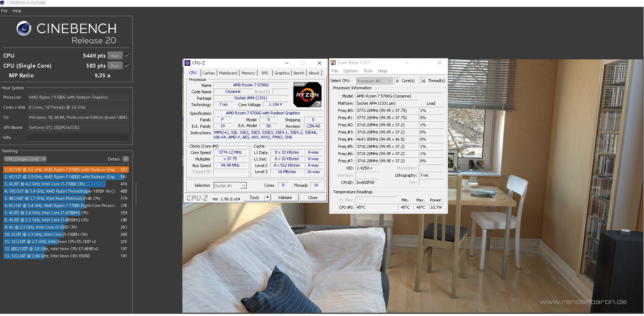644x316 pixels.
Task: Click the Power reading 10.7W in Core Temp
Action: (436, 207)
